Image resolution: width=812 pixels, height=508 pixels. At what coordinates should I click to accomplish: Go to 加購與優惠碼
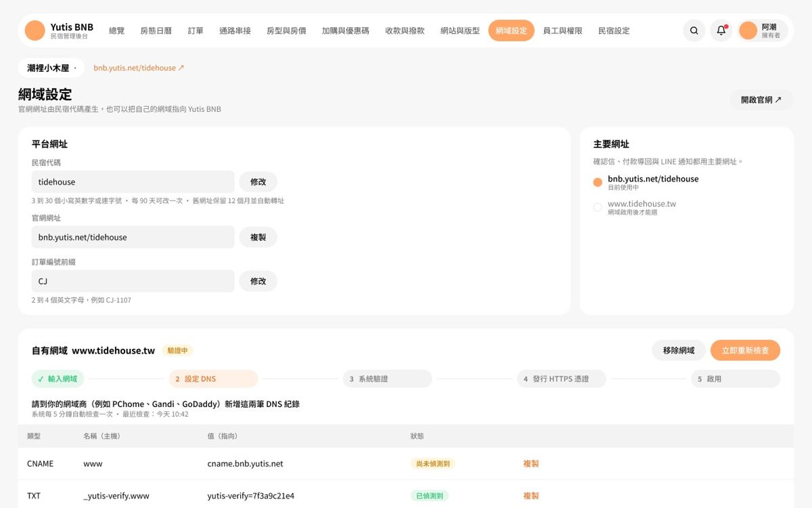click(346, 30)
